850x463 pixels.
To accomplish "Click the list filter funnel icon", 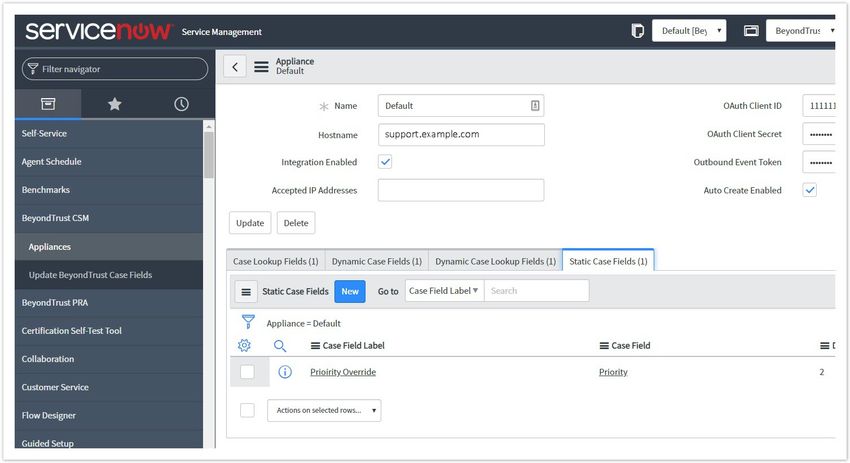I will coord(248,322).
